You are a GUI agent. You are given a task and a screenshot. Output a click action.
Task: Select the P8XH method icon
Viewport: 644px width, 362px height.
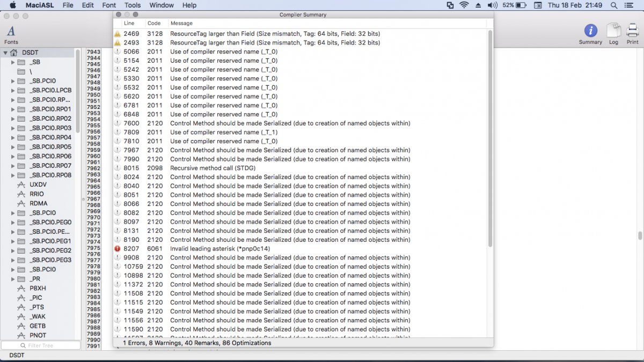pos(21,288)
